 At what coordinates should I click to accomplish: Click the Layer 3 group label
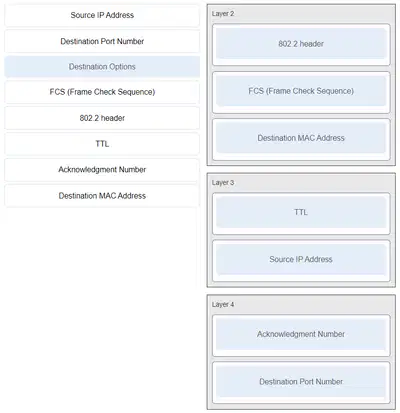(223, 183)
